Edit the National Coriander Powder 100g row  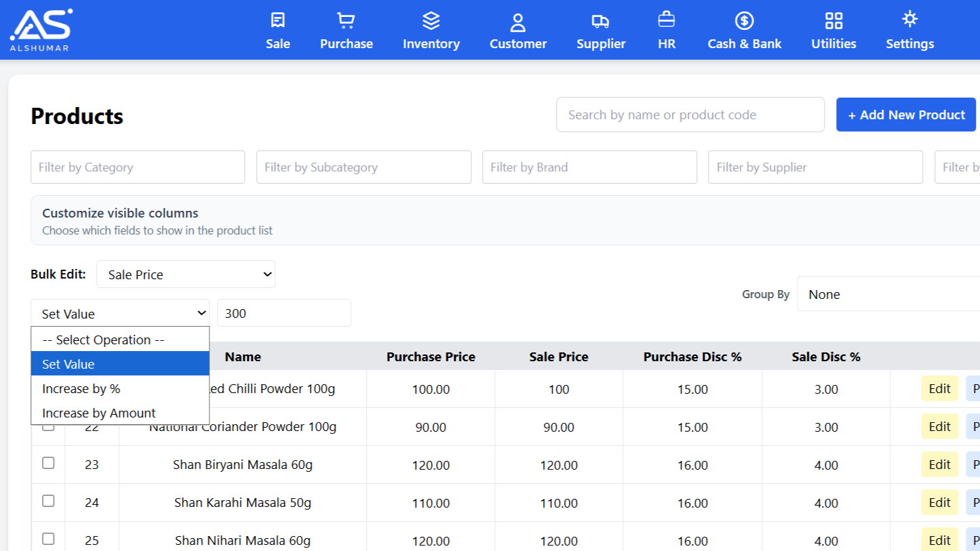pos(939,426)
